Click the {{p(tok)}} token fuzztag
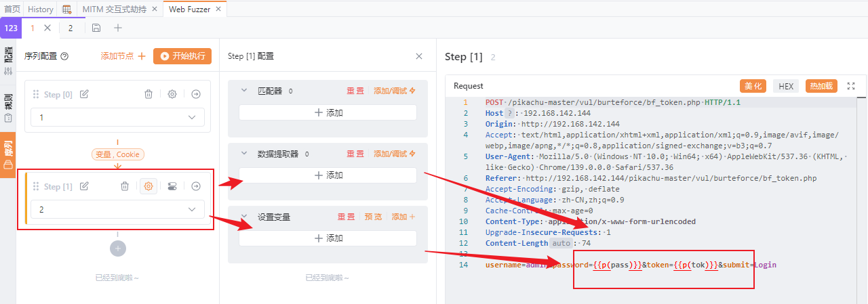 (x=696, y=265)
